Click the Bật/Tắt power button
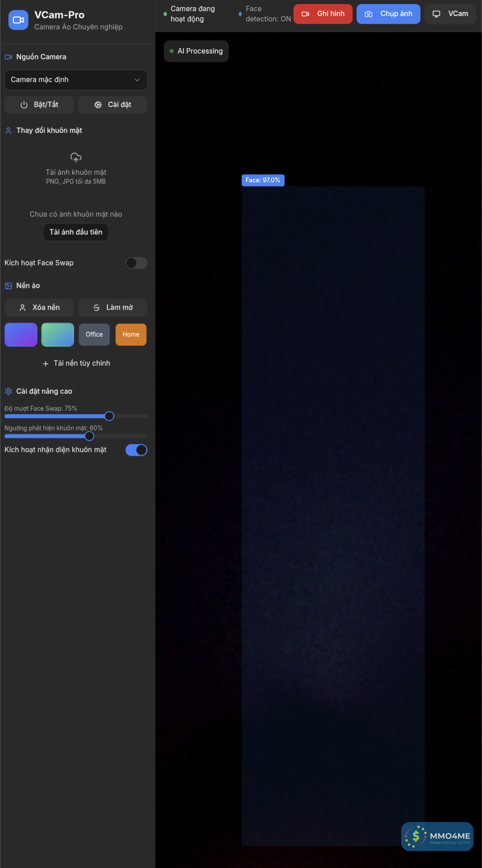This screenshot has width=482, height=868. point(39,105)
